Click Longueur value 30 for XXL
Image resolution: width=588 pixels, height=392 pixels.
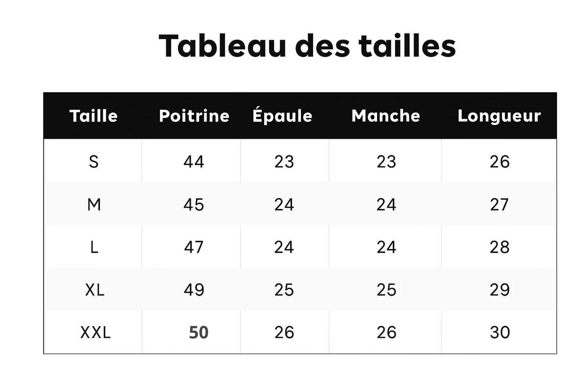click(500, 333)
